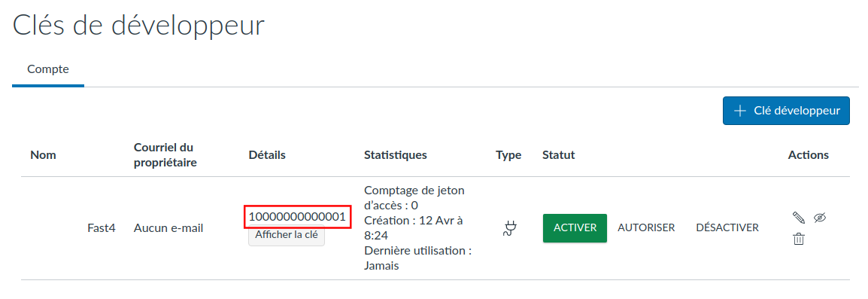Click the Statistiques column header
The height and width of the screenshot is (299, 868).
(395, 155)
